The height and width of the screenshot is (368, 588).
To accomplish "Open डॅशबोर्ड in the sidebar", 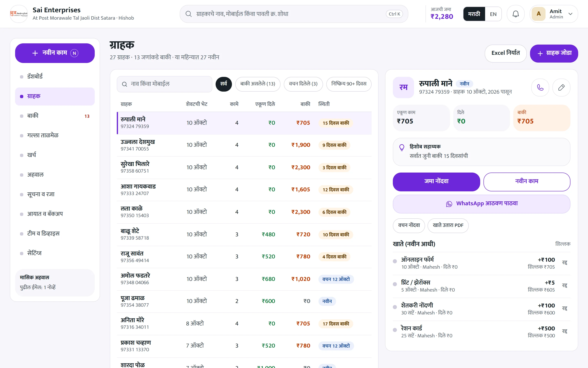I will pyautogui.click(x=55, y=77).
